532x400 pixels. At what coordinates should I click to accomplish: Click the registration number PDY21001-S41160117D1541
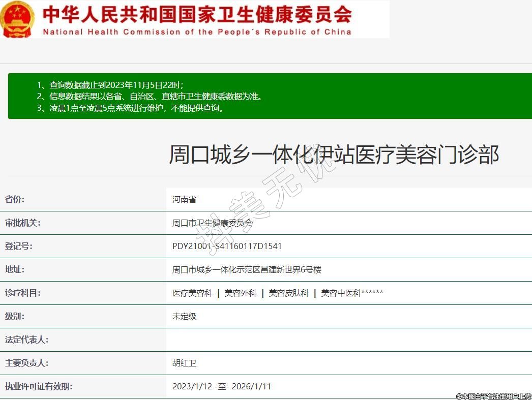point(227,247)
